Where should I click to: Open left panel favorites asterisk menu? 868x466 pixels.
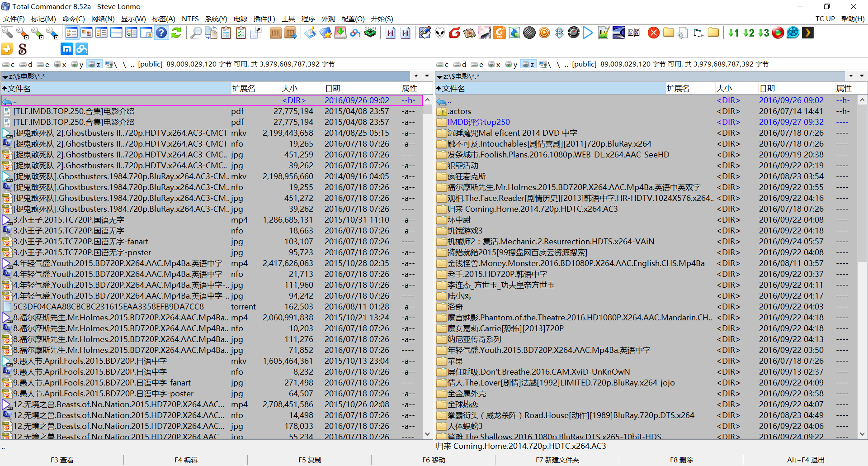coord(416,76)
